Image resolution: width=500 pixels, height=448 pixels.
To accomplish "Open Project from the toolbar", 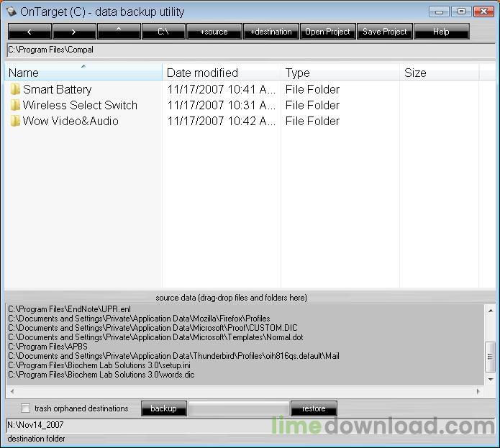I will (328, 32).
